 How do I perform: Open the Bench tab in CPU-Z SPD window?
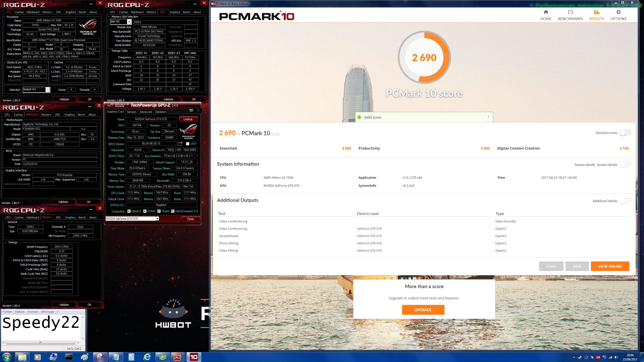(x=186, y=12)
